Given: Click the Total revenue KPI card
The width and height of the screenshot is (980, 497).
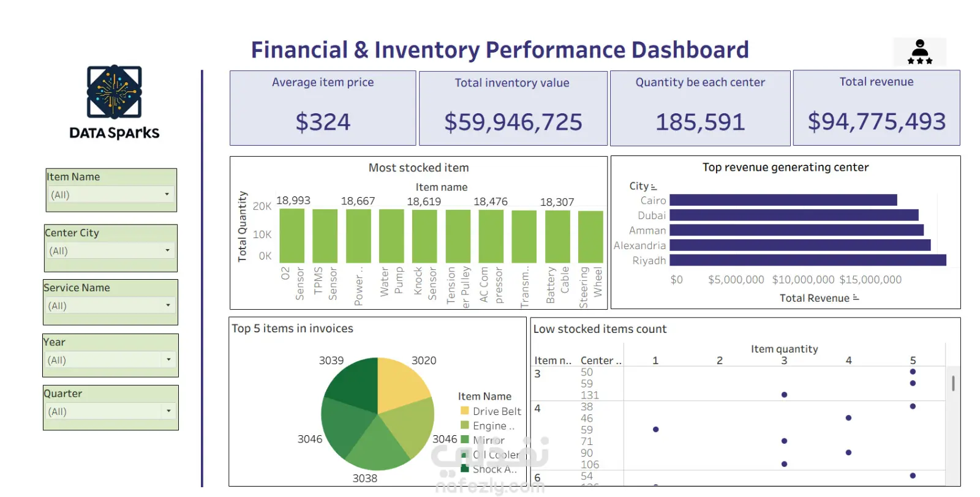Looking at the screenshot, I should [x=876, y=108].
